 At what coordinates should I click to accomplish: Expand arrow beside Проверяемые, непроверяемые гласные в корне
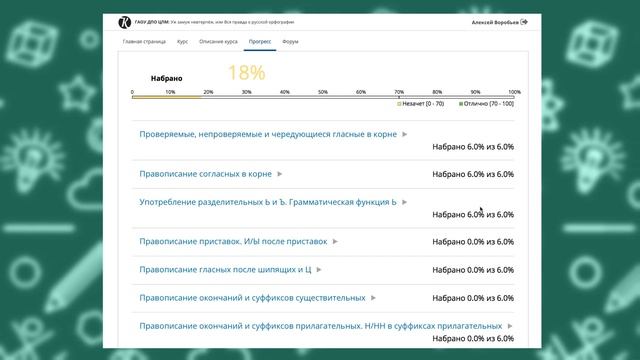pos(404,134)
